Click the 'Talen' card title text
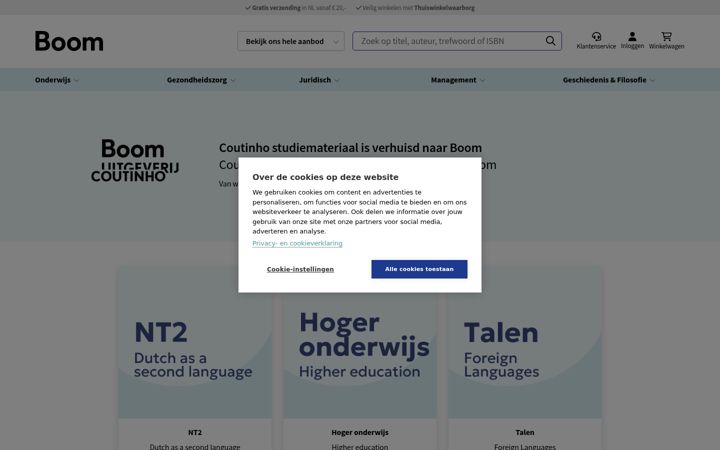The image size is (720, 450). 525,432
